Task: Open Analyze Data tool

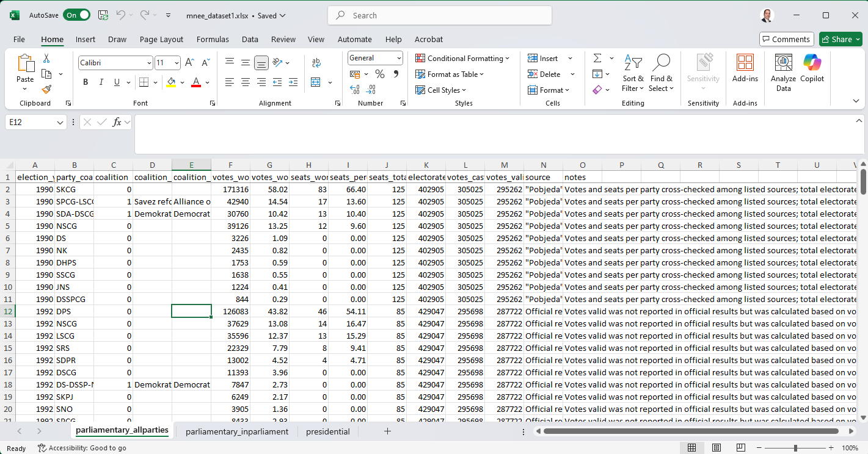Action: 783,73
